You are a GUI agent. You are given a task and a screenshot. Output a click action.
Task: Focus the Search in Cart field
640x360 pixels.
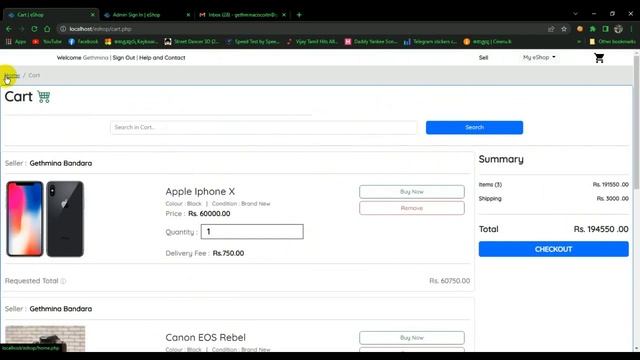[x=263, y=127]
